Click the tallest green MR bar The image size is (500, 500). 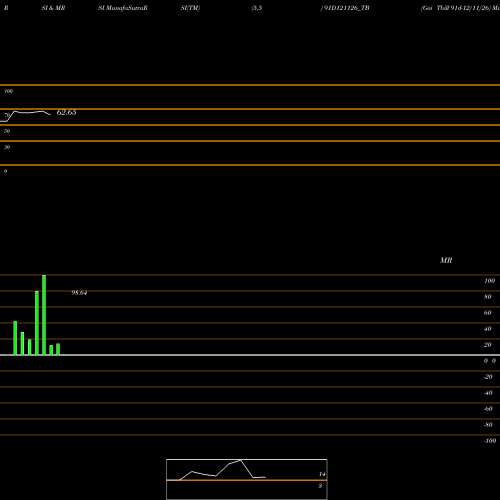(44, 315)
